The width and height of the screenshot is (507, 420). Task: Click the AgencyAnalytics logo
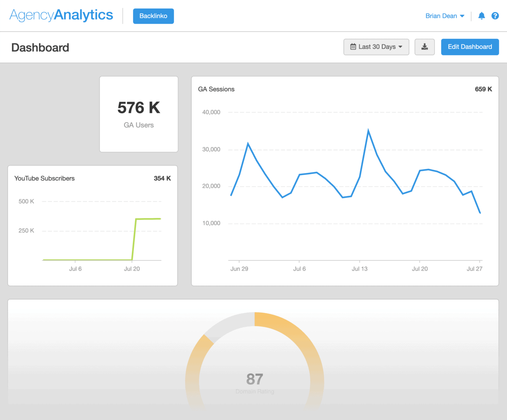point(61,15)
